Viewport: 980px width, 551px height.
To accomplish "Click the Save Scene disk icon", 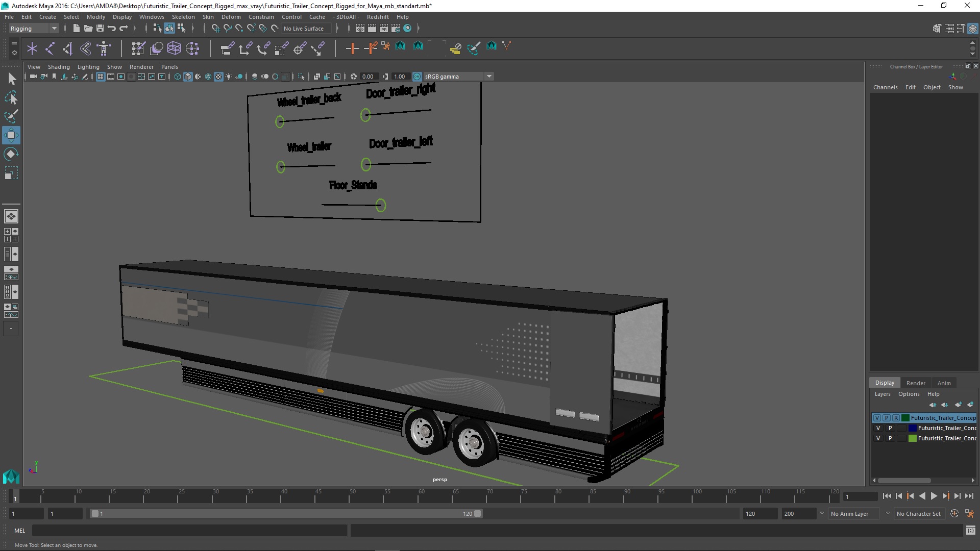I will pos(100,29).
